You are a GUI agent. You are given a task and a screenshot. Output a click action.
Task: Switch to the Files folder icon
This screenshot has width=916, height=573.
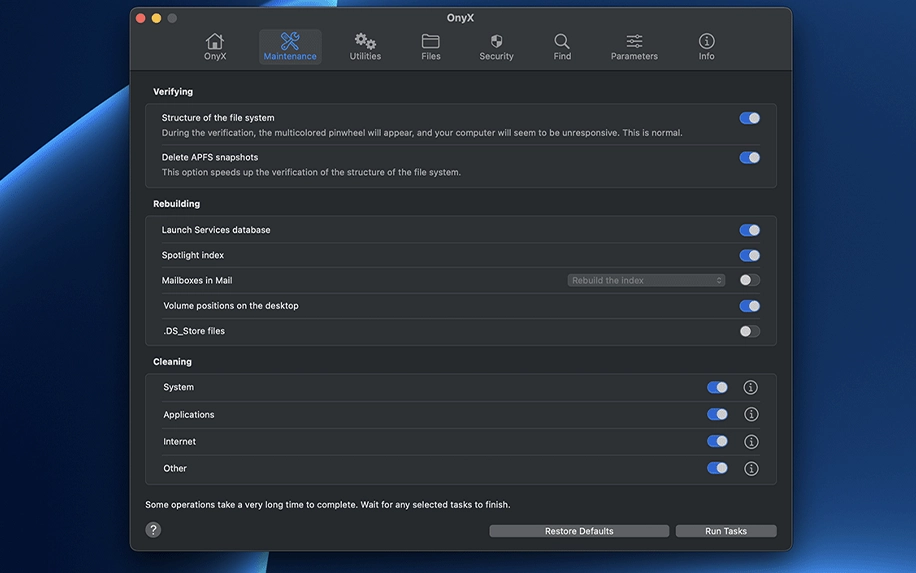click(431, 42)
